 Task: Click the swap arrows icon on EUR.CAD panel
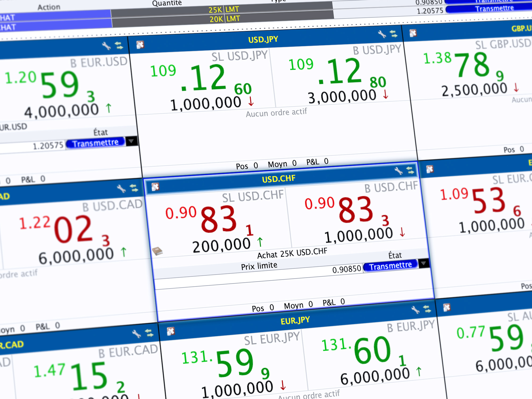pyautogui.click(x=149, y=333)
